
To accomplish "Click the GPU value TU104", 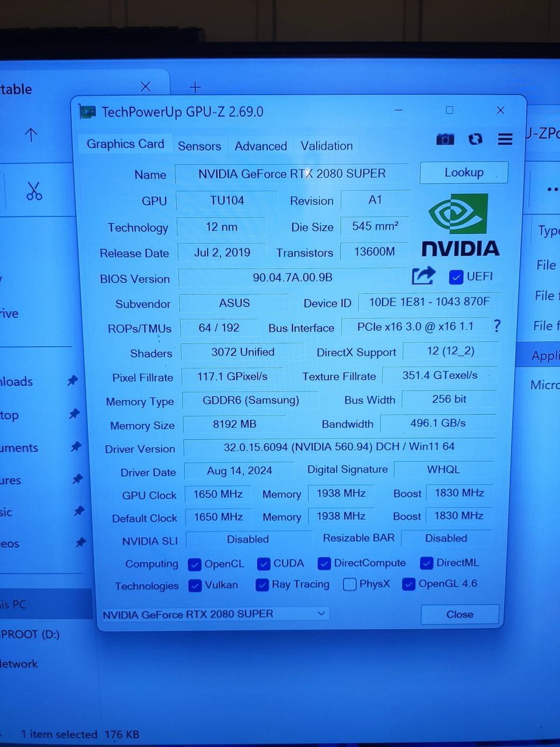I will point(227,200).
